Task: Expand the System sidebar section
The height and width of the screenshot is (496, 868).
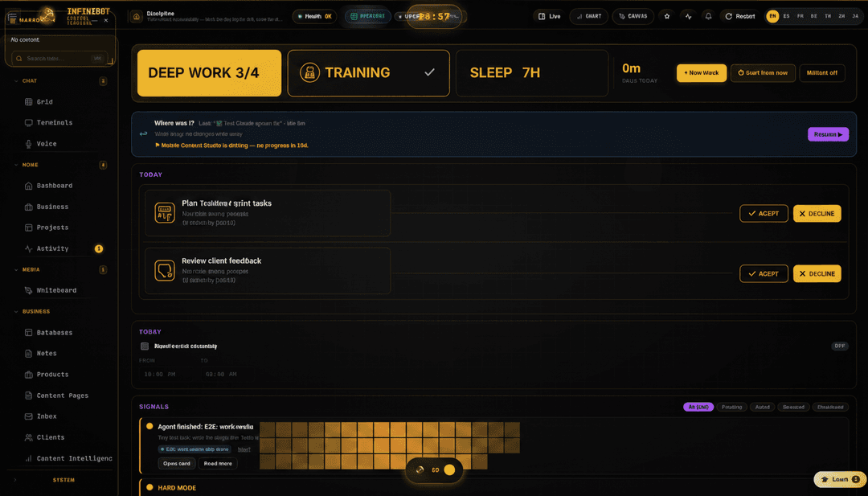Action: [15, 480]
